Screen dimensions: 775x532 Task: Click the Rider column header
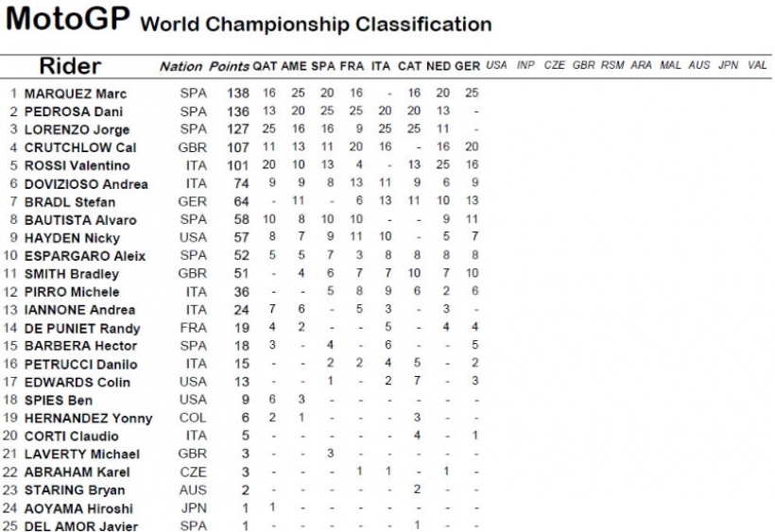[x=70, y=66]
